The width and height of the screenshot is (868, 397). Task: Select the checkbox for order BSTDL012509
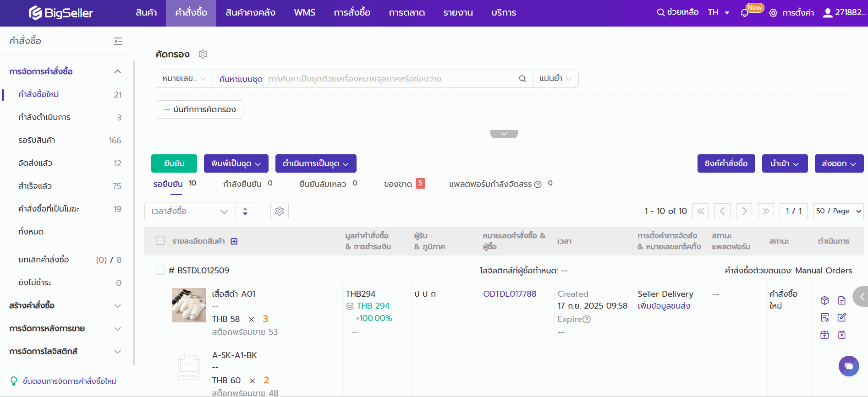coord(160,270)
